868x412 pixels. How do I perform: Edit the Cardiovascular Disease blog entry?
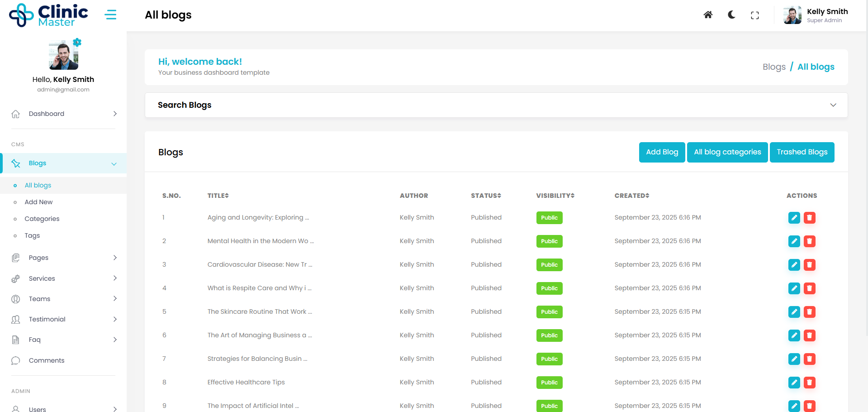pos(794,265)
